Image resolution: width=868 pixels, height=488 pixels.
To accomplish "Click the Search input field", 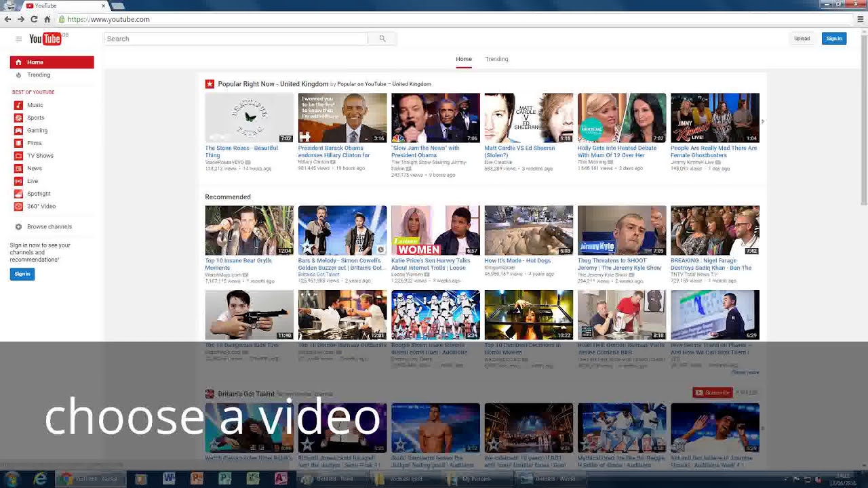I will (236, 39).
